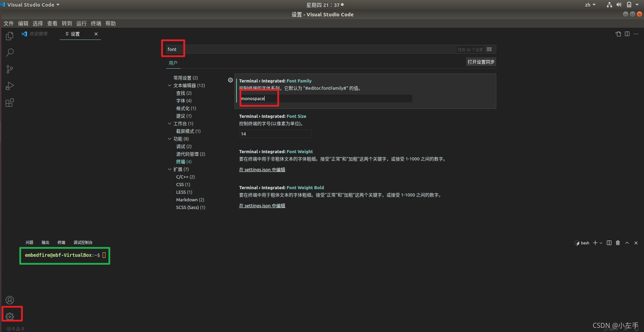
Task: Select 格式化 (1) in settings tree
Action: [186, 108]
